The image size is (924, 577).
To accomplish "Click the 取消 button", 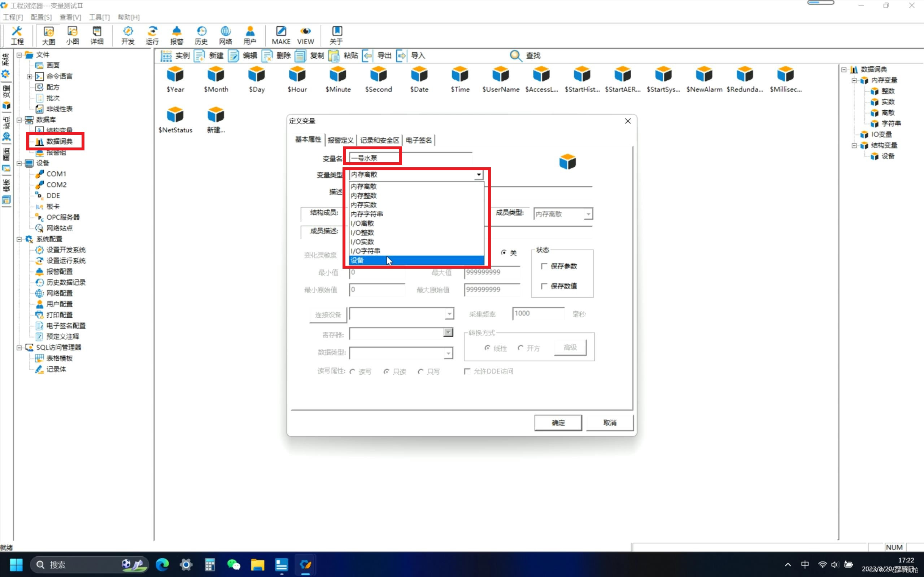I will (x=609, y=422).
